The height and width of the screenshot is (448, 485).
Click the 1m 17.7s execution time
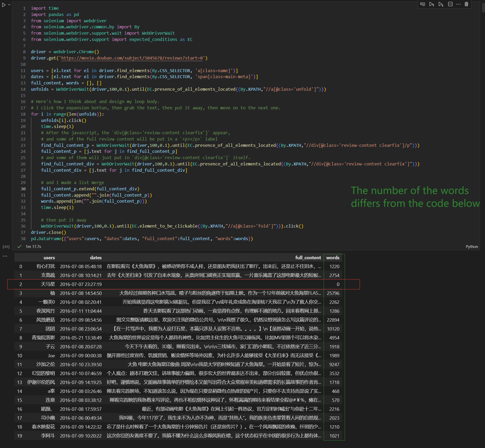click(33, 246)
